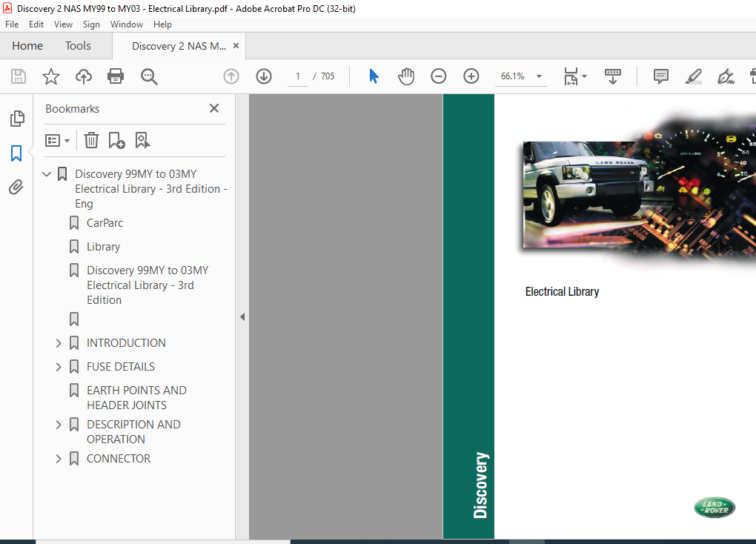This screenshot has width=756, height=544.
Task: Close the Discovery 2 NAS document tab
Action: pyautogui.click(x=236, y=45)
